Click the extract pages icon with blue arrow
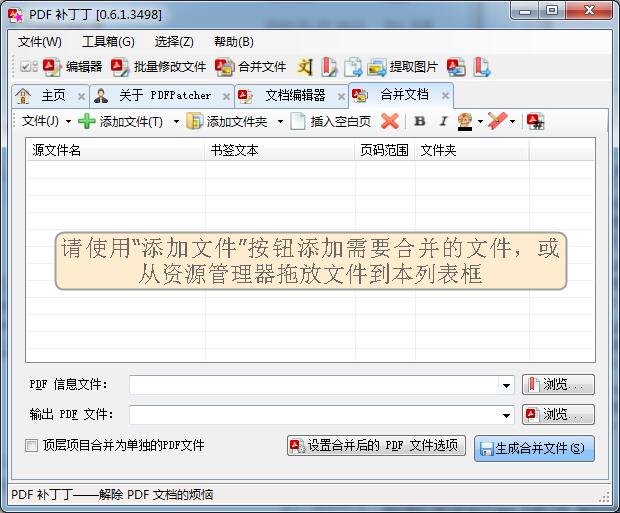This screenshot has height=513, width=620. [353, 67]
